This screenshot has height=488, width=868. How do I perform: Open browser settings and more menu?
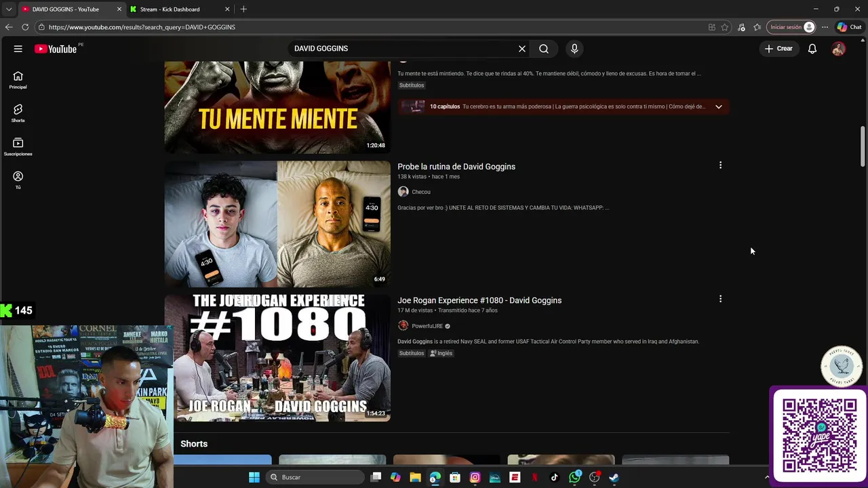click(825, 27)
